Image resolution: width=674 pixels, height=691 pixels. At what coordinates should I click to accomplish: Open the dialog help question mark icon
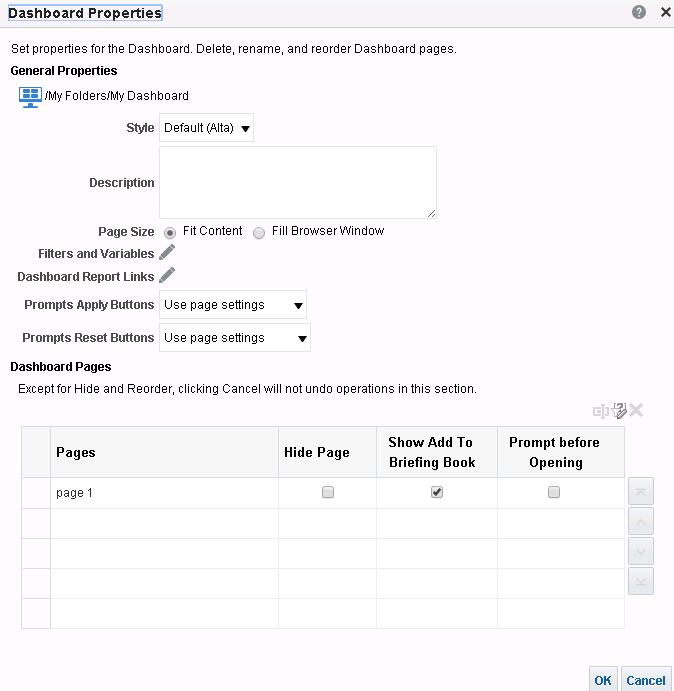(639, 12)
